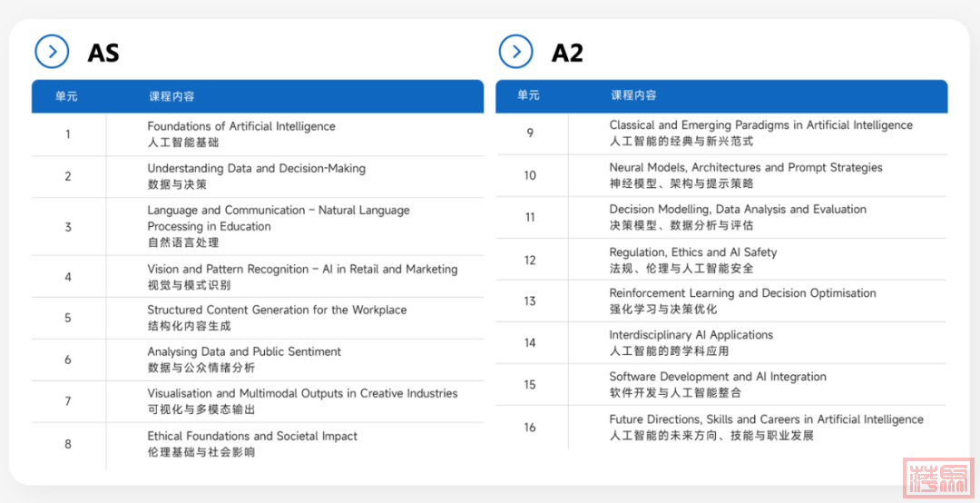The height and width of the screenshot is (503, 980).
Task: Select 'Analysing Data and Public Sentiment' text
Action: pyautogui.click(x=244, y=351)
